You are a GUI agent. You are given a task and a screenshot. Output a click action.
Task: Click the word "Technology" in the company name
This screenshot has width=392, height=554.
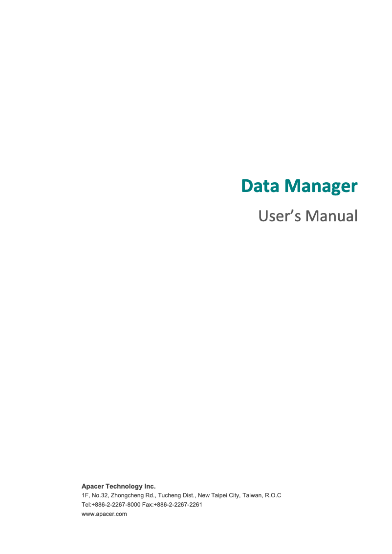[124, 486]
